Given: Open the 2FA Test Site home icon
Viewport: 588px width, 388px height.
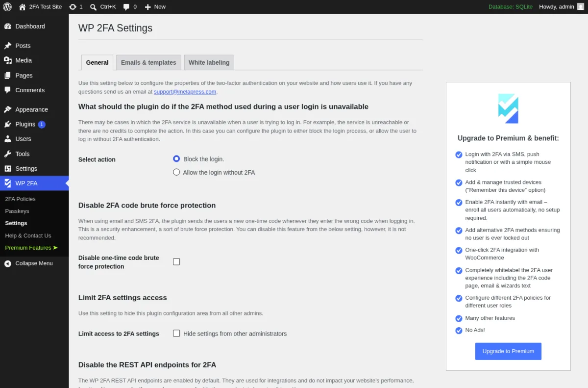Looking at the screenshot, I should (23, 7).
